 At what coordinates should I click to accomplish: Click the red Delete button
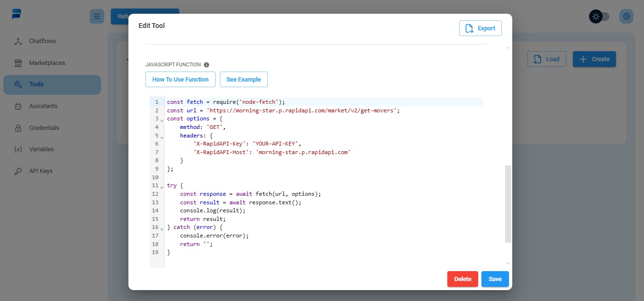463,279
